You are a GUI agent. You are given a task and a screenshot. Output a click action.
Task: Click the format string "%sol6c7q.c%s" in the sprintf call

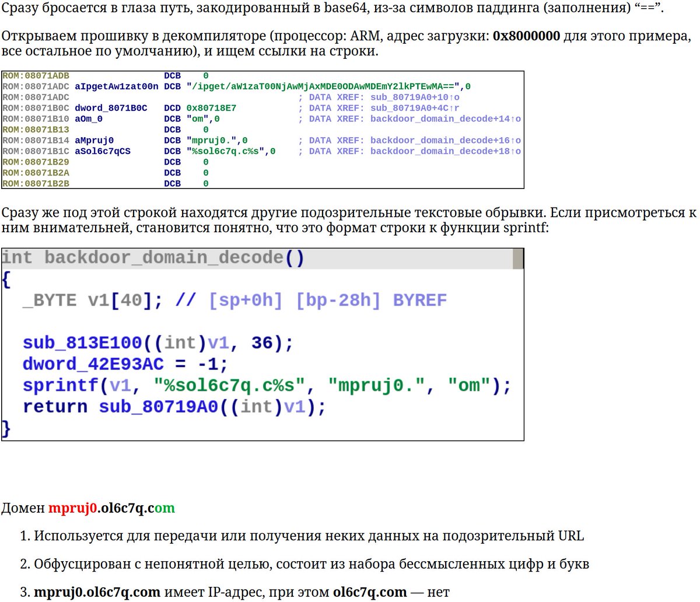coord(230,386)
